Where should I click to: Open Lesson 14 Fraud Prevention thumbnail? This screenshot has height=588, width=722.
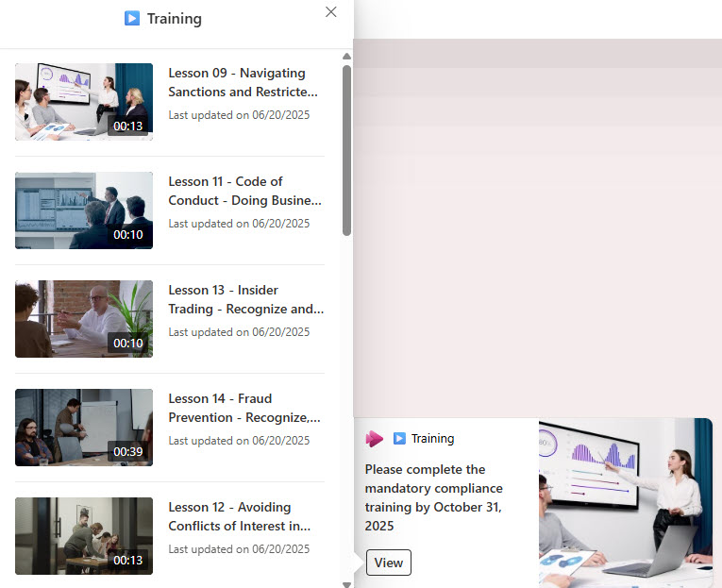[x=84, y=428]
